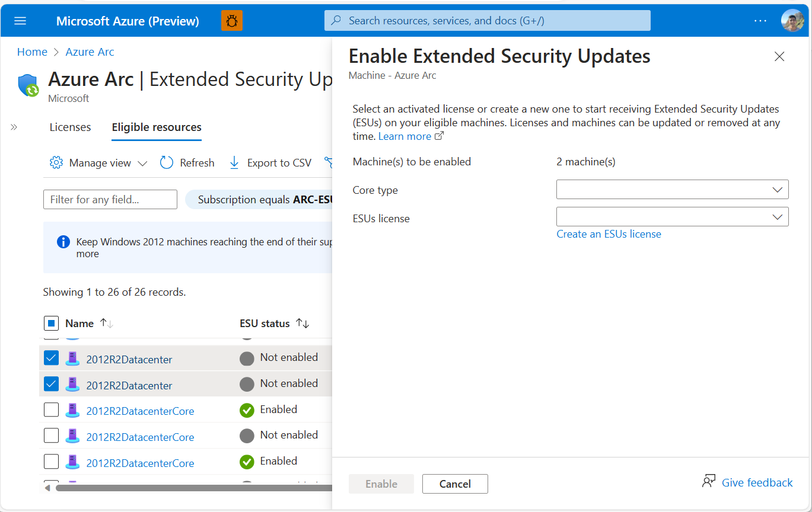Expand the Manage view chevron
812x512 pixels.
(x=142, y=164)
